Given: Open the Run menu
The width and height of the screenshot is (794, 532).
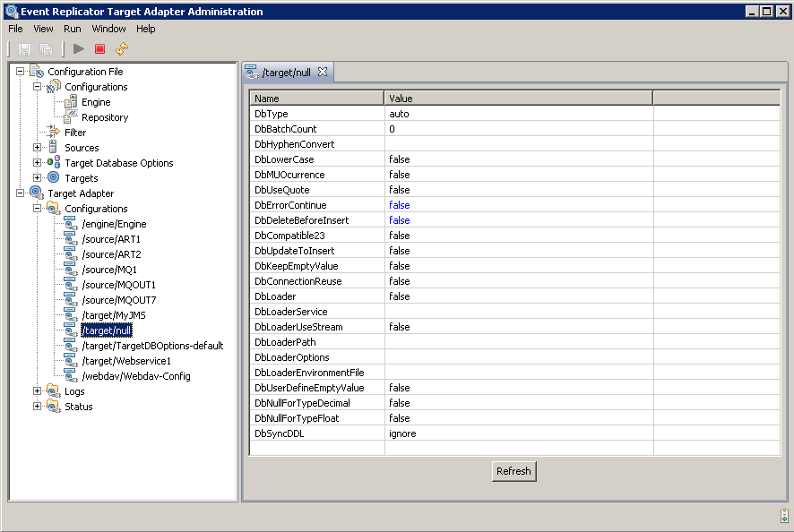Looking at the screenshot, I should point(72,29).
